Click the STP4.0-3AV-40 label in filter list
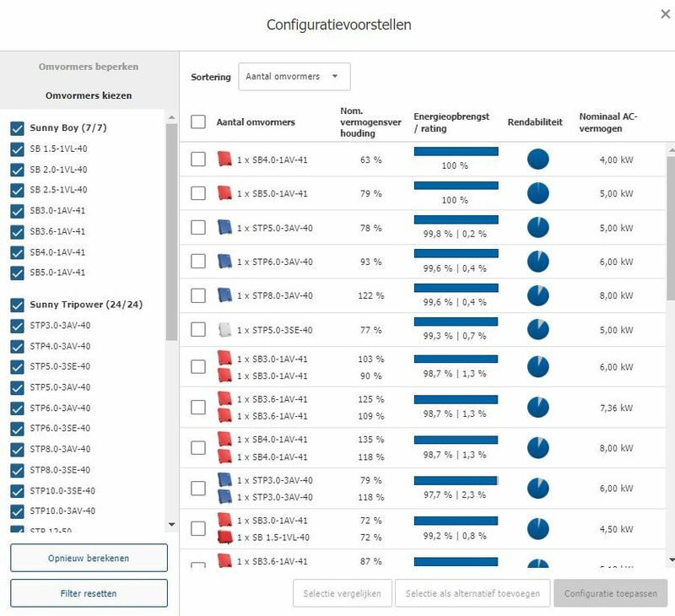 coord(60,346)
